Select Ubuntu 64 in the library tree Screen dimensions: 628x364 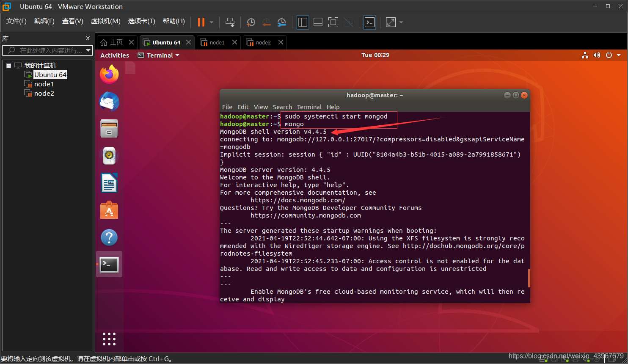(50, 74)
